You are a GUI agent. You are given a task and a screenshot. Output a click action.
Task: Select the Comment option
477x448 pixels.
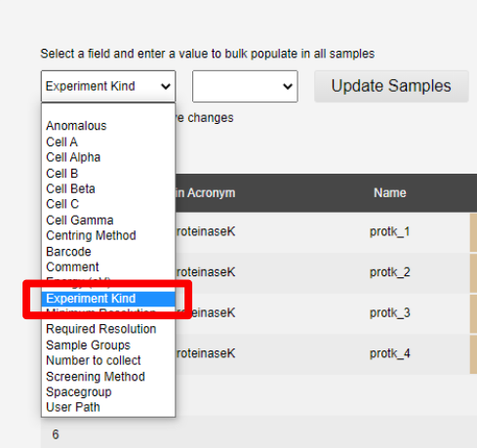pos(108,267)
